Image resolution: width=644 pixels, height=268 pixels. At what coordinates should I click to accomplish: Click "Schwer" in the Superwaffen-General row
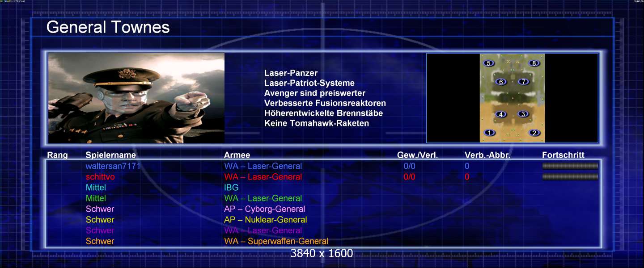click(100, 241)
